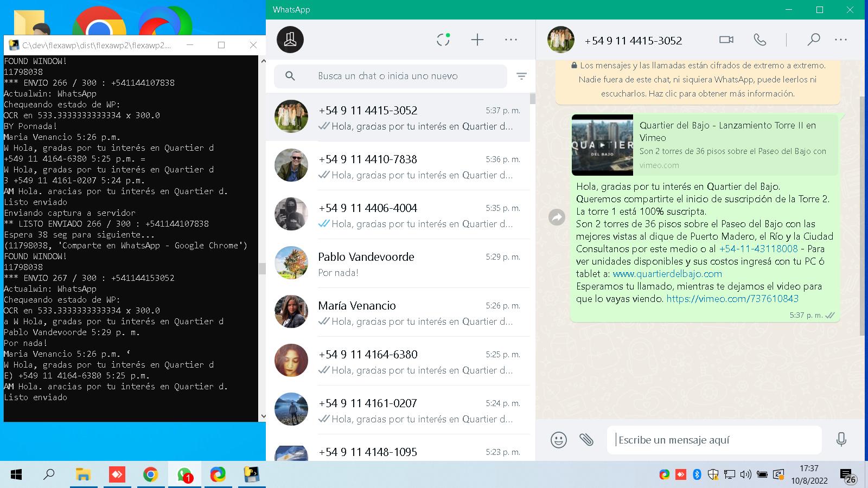Start a voice call with the phone icon
Viewport: 868px width, 488px height.
click(760, 40)
